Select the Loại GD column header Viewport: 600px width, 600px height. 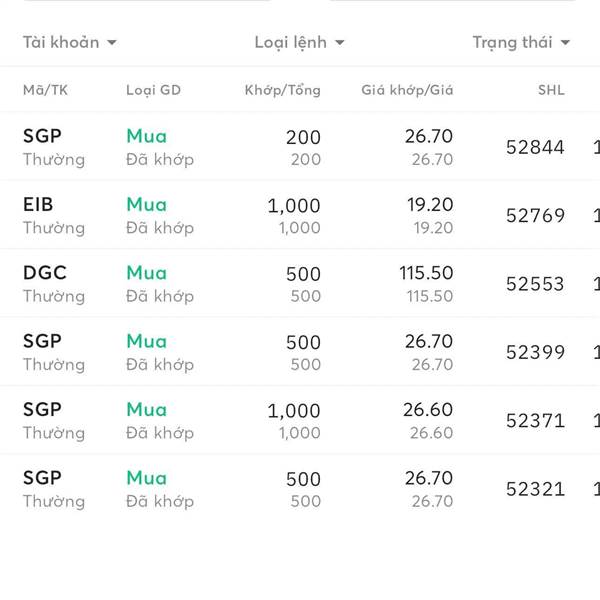click(153, 90)
